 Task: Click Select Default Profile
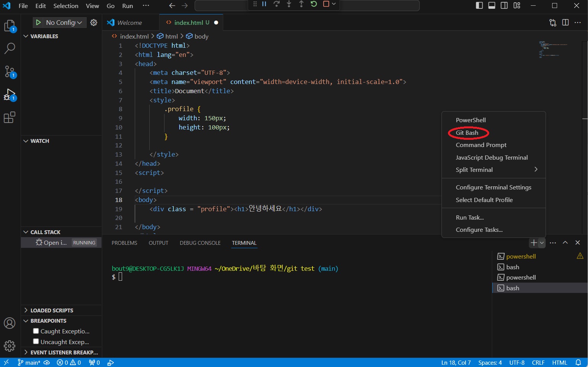(x=494, y=200)
